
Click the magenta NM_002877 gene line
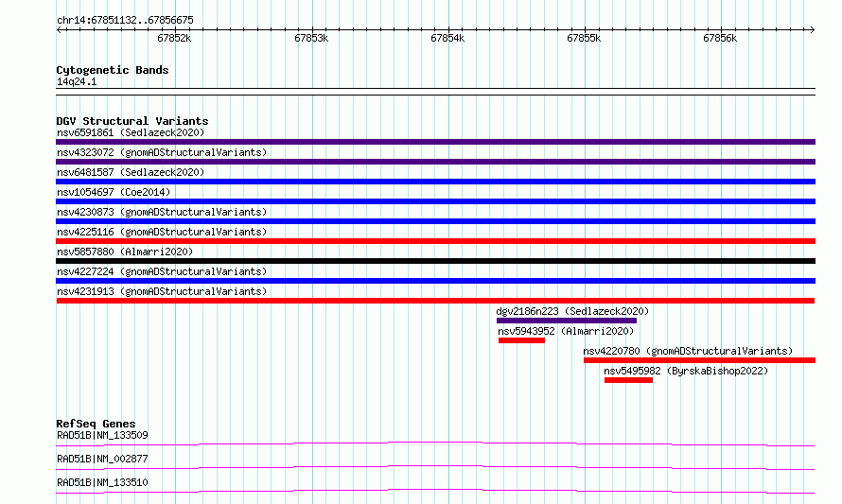point(435,467)
